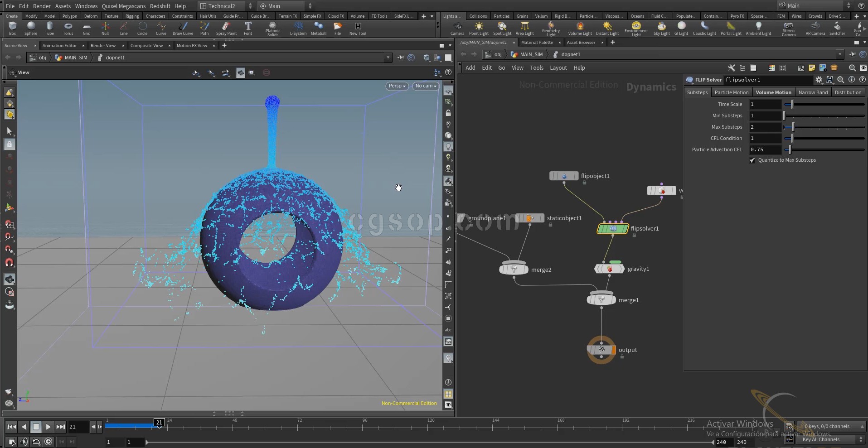Open the Persp viewport dropdown
868x448 pixels.
(397, 86)
